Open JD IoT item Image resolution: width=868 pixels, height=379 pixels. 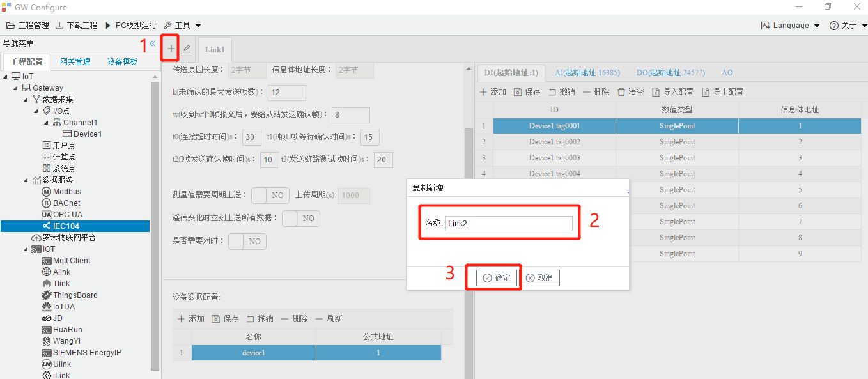(52, 318)
